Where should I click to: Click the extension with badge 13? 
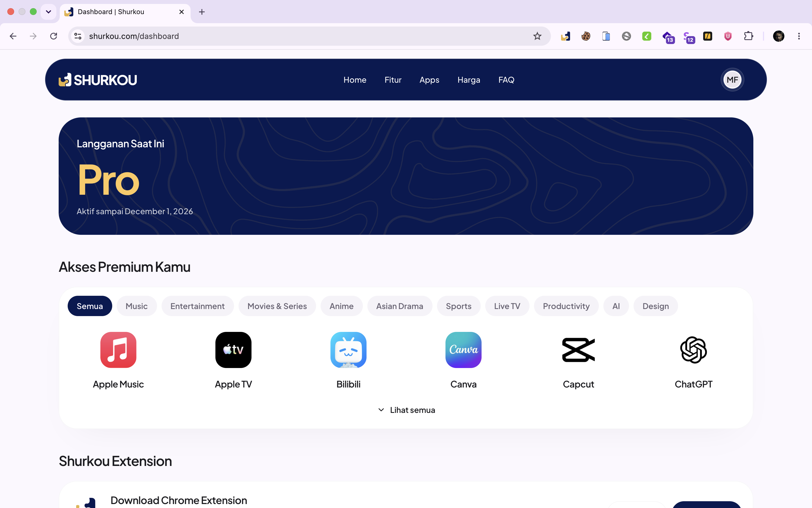pos(668,37)
